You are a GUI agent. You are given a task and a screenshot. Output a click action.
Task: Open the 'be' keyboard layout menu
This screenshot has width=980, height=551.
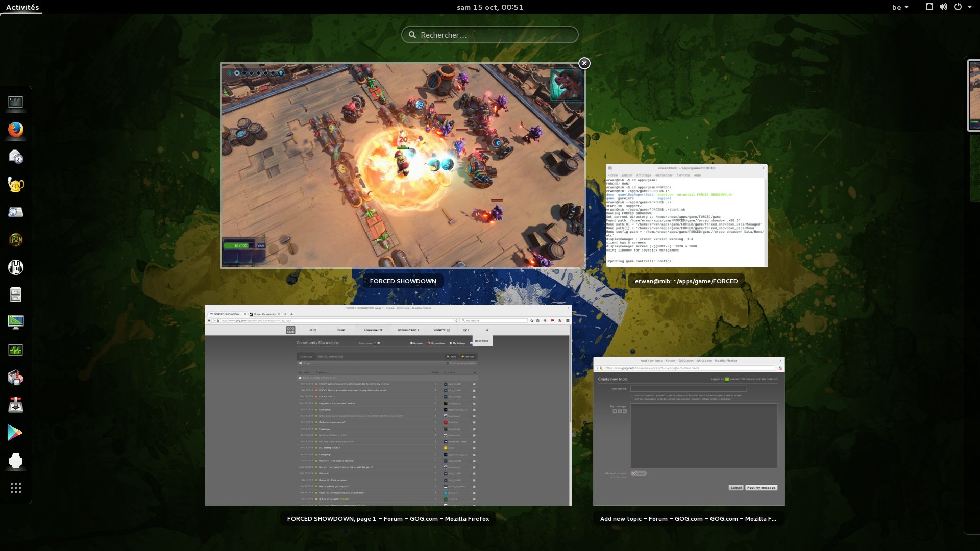tap(900, 7)
